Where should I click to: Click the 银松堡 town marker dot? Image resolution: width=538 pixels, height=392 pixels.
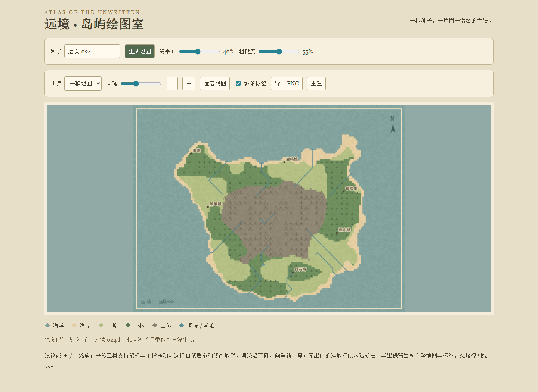(344, 192)
